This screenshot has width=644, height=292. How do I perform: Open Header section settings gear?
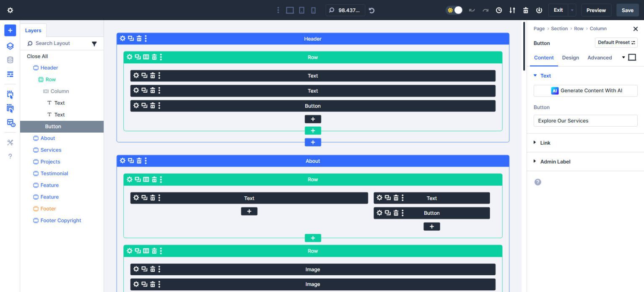tap(122, 39)
